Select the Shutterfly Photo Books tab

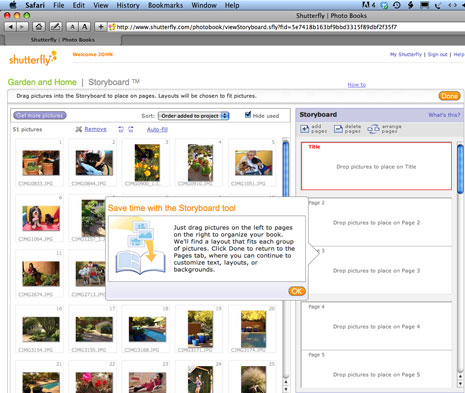pyautogui.click(x=63, y=40)
